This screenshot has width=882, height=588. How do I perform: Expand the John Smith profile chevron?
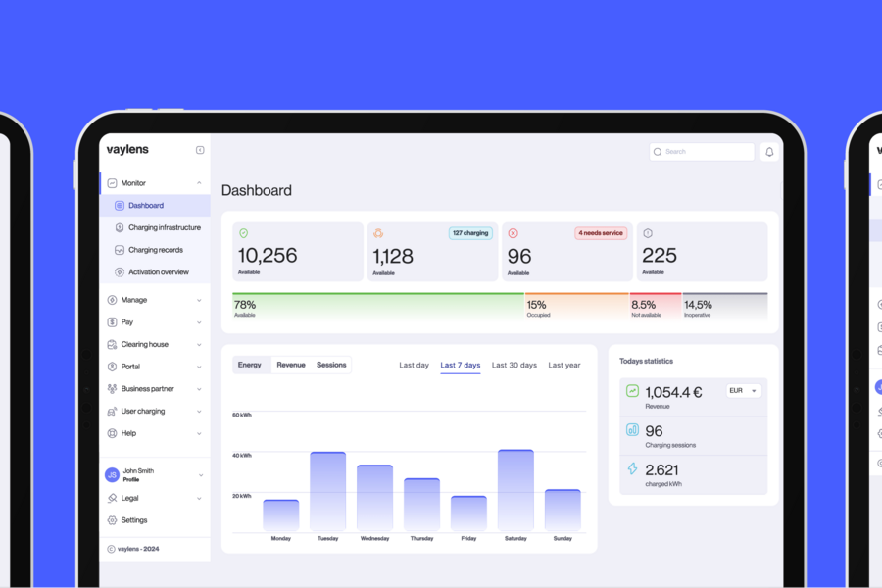pos(201,475)
